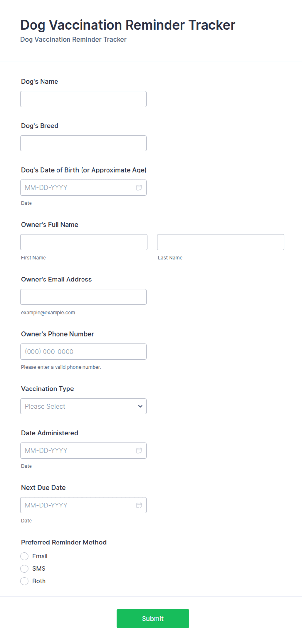Open calendar icon for Next Due Date
This screenshot has height=644, width=302.
pyautogui.click(x=139, y=505)
